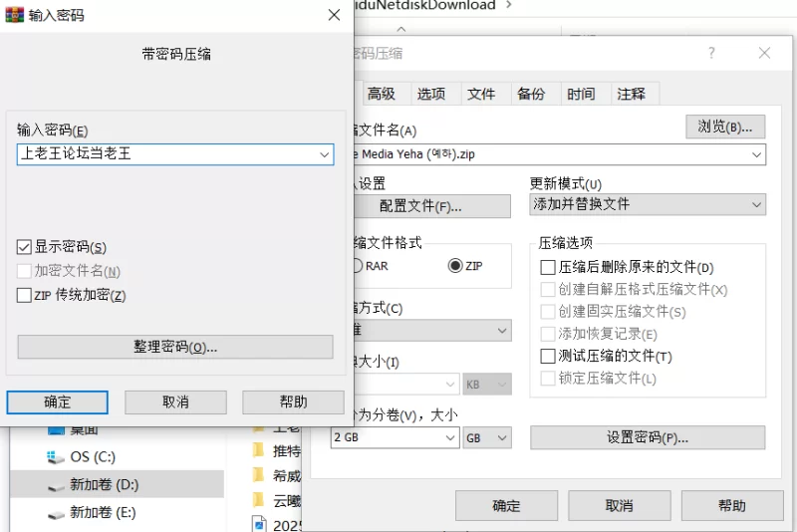Expand the GB volume unit dropdown

488,438
